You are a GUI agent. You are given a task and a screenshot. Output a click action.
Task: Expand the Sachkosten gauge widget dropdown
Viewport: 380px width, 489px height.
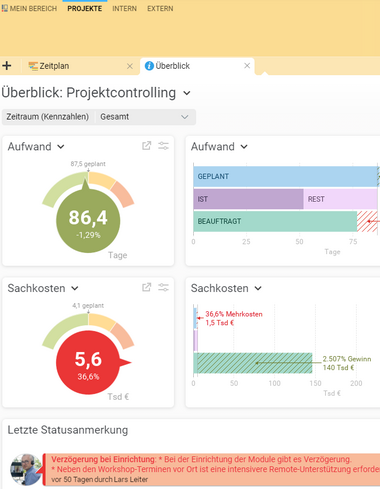click(75, 288)
